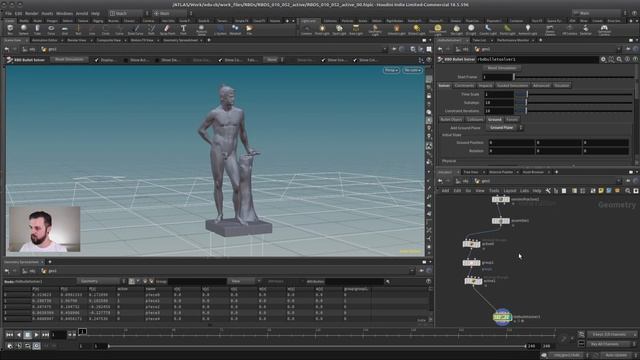Jump to first frame on timeline
This screenshot has height=360, width=640.
[9, 335]
